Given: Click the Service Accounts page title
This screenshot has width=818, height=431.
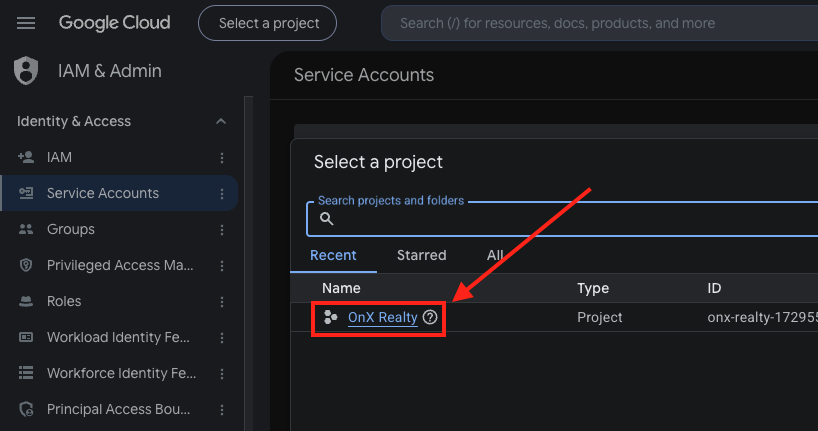Looking at the screenshot, I should [x=364, y=75].
